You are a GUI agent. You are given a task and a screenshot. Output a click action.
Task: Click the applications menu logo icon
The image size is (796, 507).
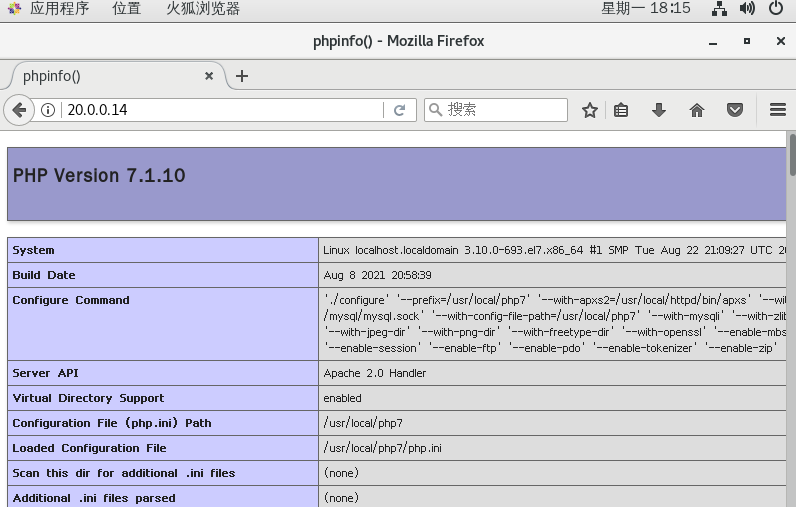coord(14,8)
